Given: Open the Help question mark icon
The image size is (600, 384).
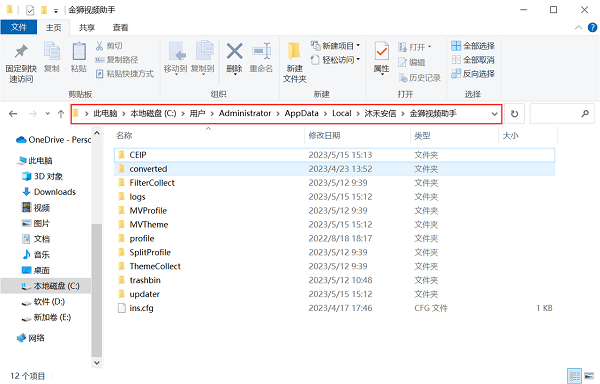Looking at the screenshot, I should (x=592, y=28).
